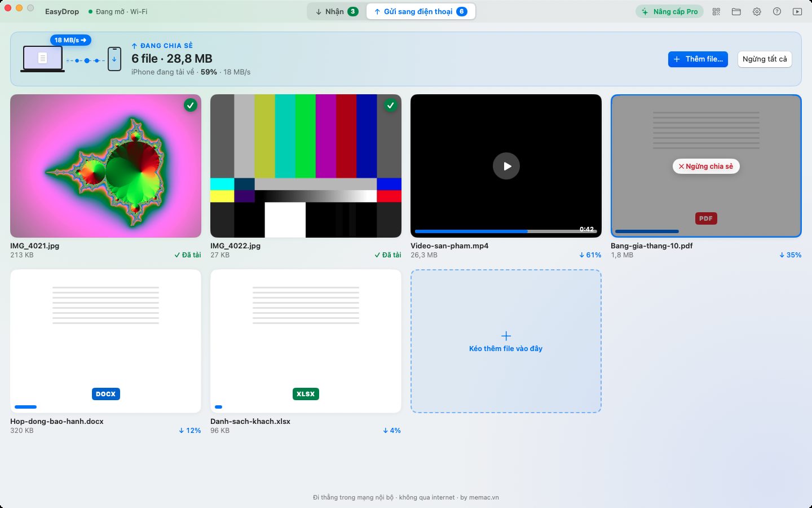Select the 'Gửi sang điện thoại' tab
Image resolution: width=812 pixels, height=508 pixels.
point(421,11)
